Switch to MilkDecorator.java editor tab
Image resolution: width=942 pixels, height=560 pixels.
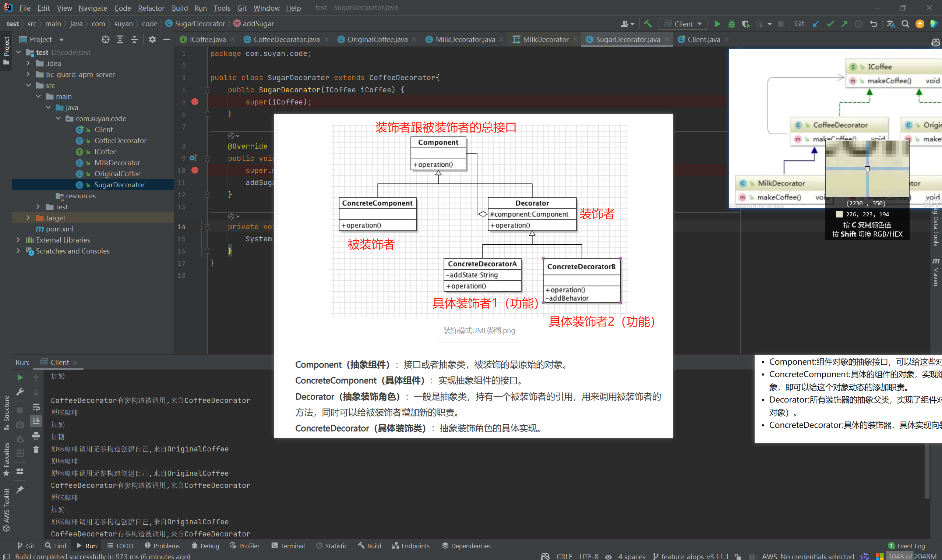[x=465, y=39]
